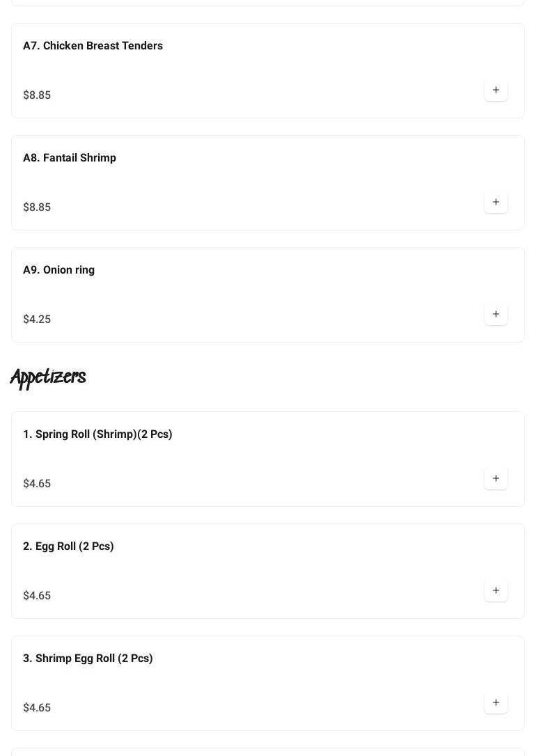Click the $4.65 price under Egg Roll
The height and width of the screenshot is (756, 536).
coord(37,596)
